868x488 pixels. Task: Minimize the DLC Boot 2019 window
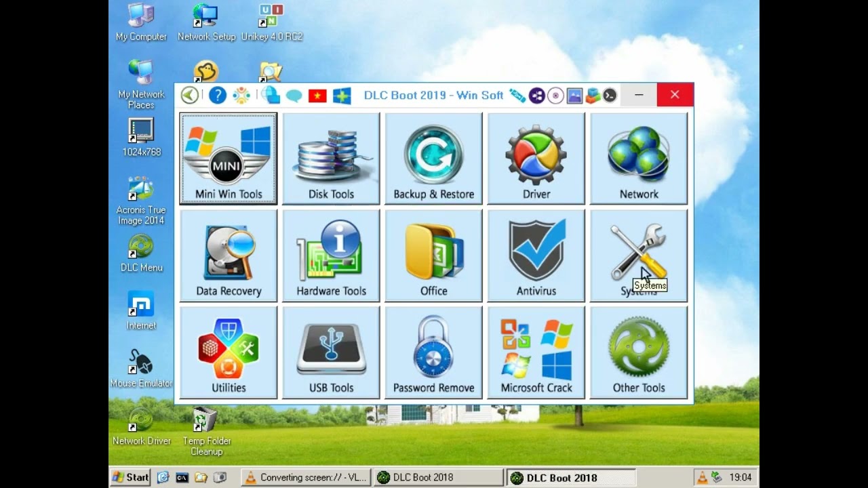pos(639,95)
